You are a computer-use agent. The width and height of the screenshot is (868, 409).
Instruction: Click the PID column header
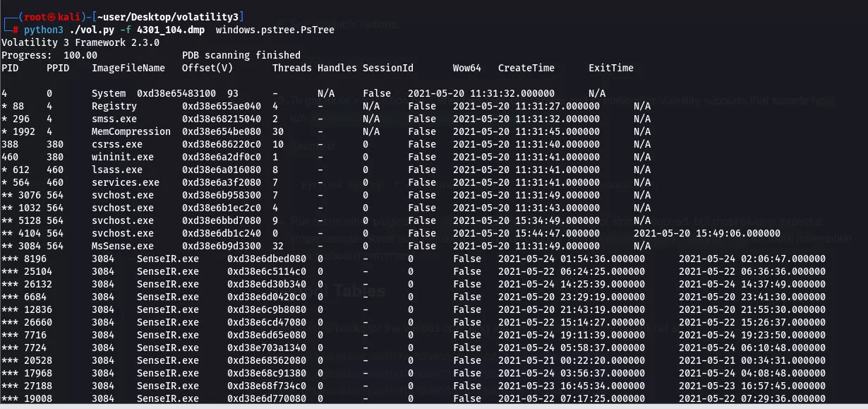tap(8, 68)
